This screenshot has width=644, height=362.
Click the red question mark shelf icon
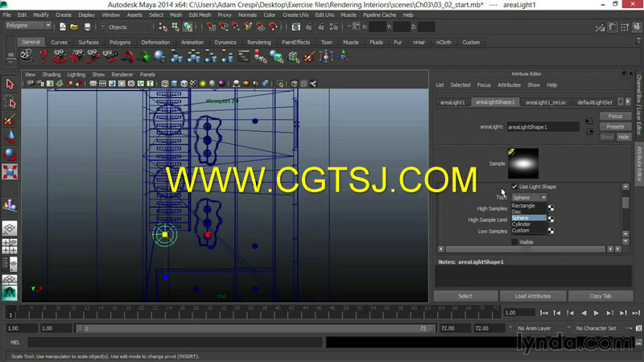coord(43,56)
